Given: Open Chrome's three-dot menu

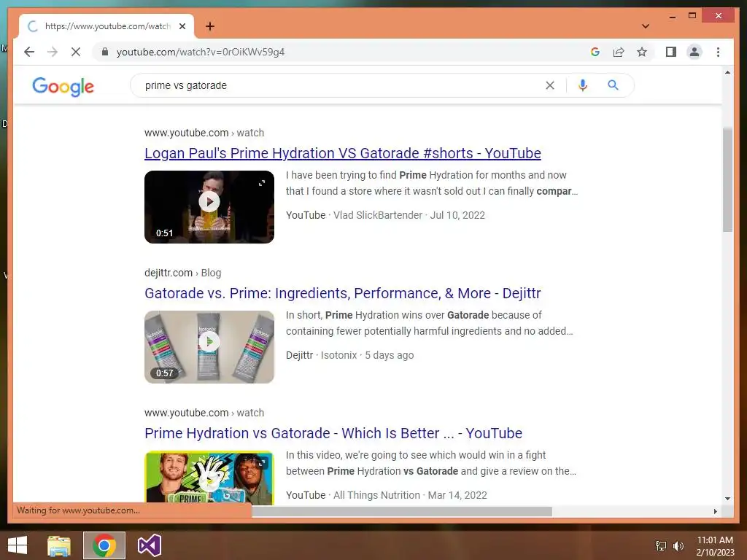Looking at the screenshot, I should point(718,52).
